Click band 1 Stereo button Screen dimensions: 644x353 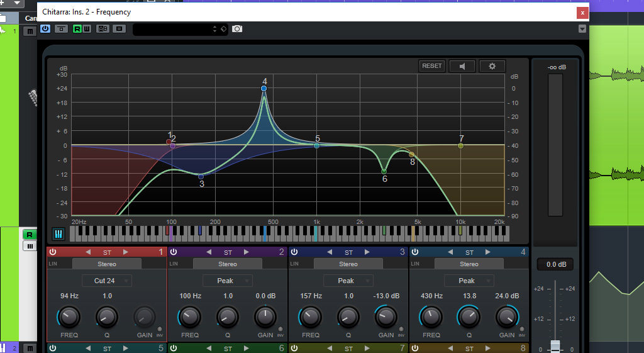click(107, 264)
